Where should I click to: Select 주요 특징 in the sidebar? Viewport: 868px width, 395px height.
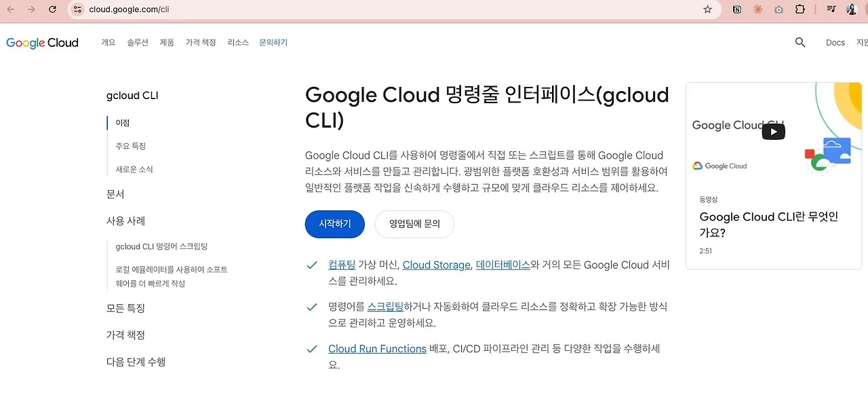(131, 146)
